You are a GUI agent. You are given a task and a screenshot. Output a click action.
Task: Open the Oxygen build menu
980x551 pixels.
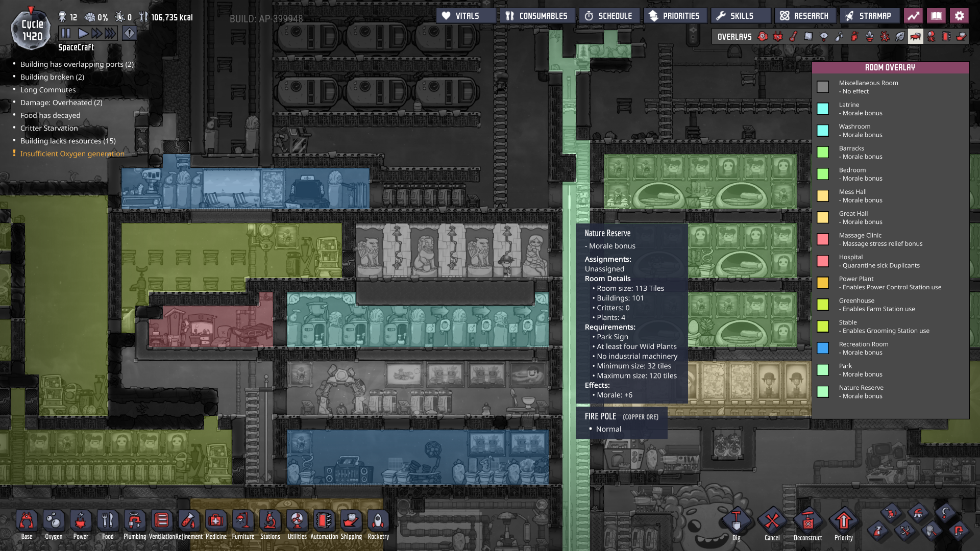[x=54, y=521]
